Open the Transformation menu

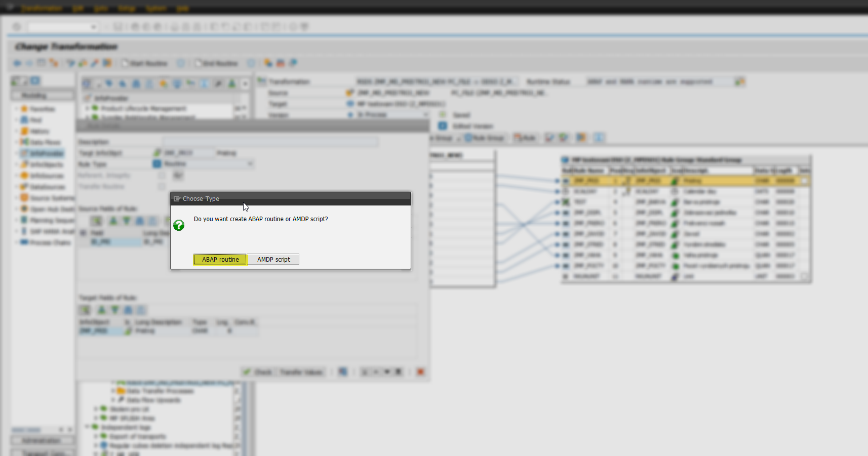click(42, 8)
